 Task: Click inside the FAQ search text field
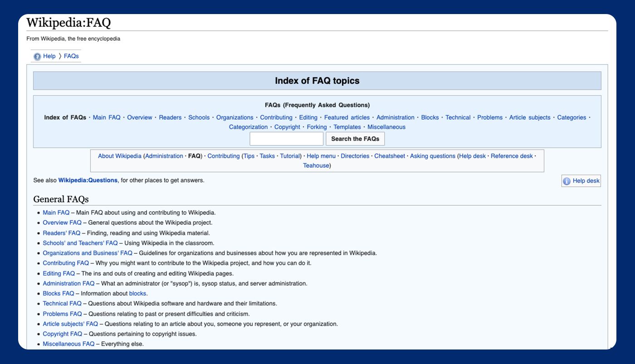coord(286,139)
